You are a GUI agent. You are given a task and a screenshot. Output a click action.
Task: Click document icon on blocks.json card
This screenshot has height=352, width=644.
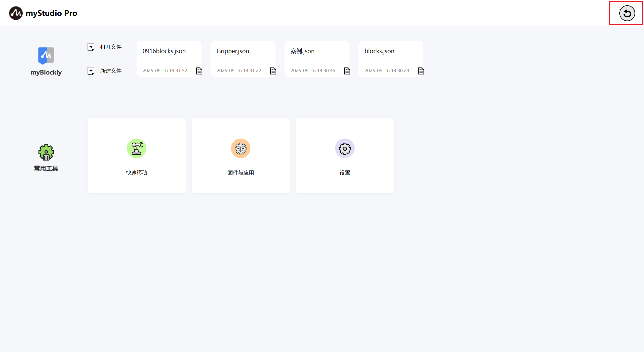click(421, 71)
